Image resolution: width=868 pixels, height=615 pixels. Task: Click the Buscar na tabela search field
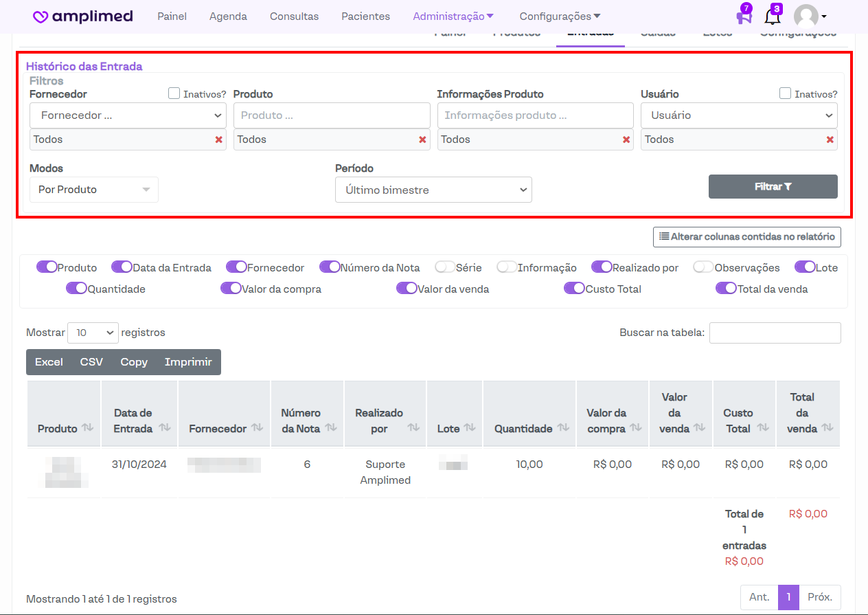pyautogui.click(x=775, y=333)
